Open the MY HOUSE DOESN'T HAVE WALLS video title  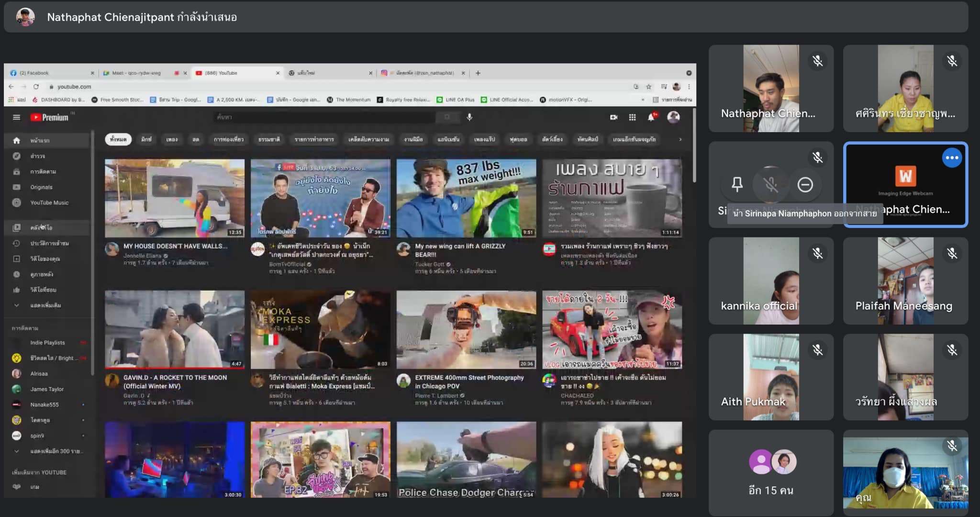[175, 246]
